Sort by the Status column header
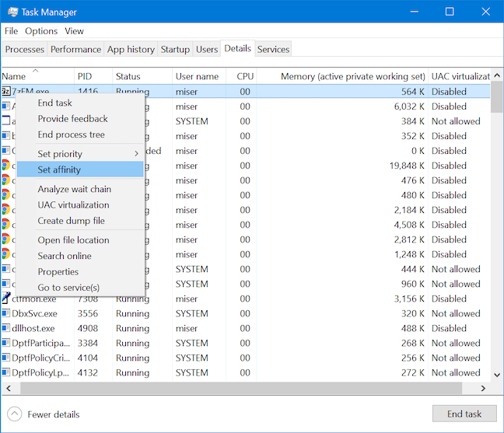The image size is (504, 433). (x=142, y=76)
